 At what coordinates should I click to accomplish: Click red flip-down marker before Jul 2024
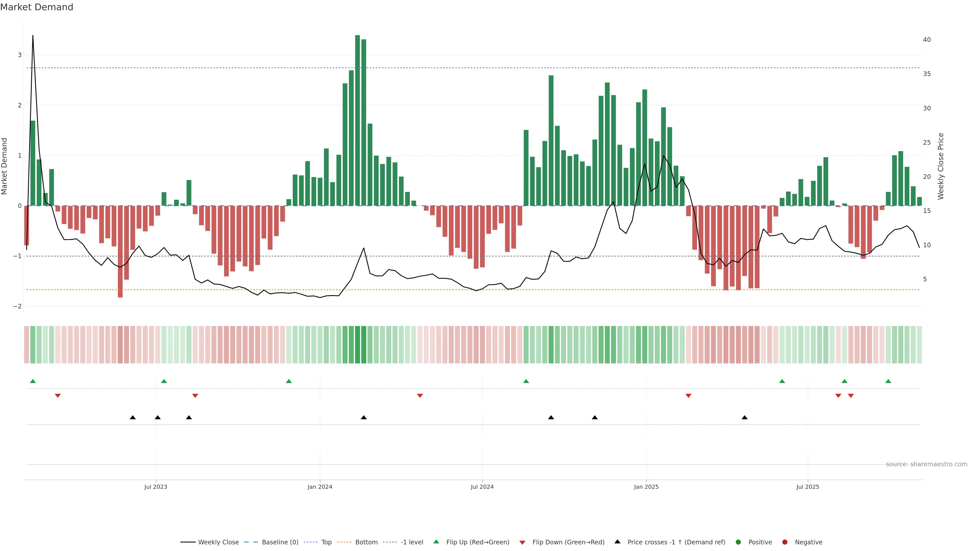click(x=420, y=396)
